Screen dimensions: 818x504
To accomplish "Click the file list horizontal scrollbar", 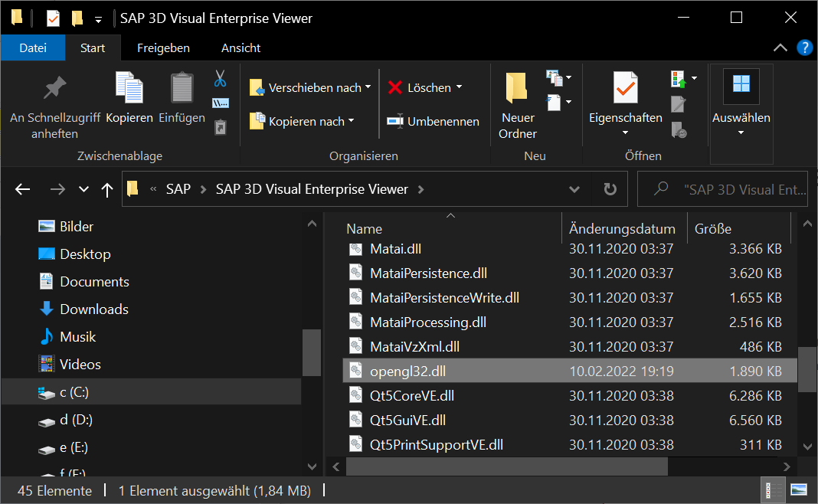I will tap(506, 466).
